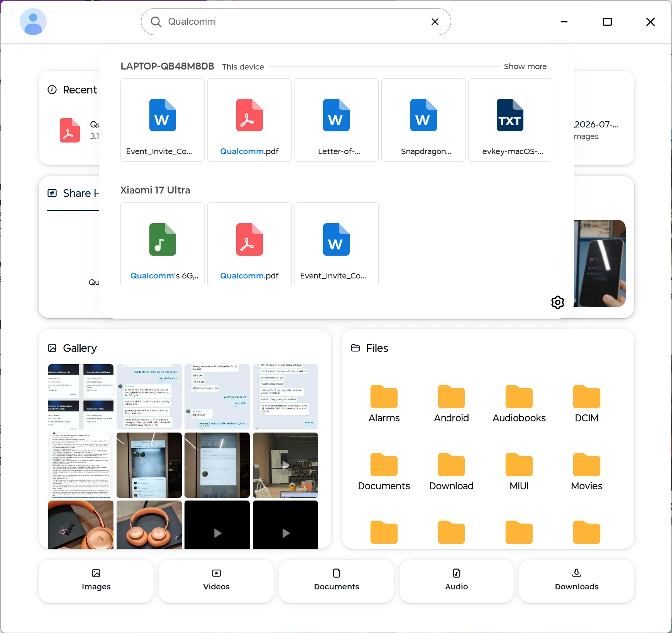The image size is (672, 633).
Task: Select the LAPTOP-QB48M8DB device heading
Action: pyautogui.click(x=167, y=66)
